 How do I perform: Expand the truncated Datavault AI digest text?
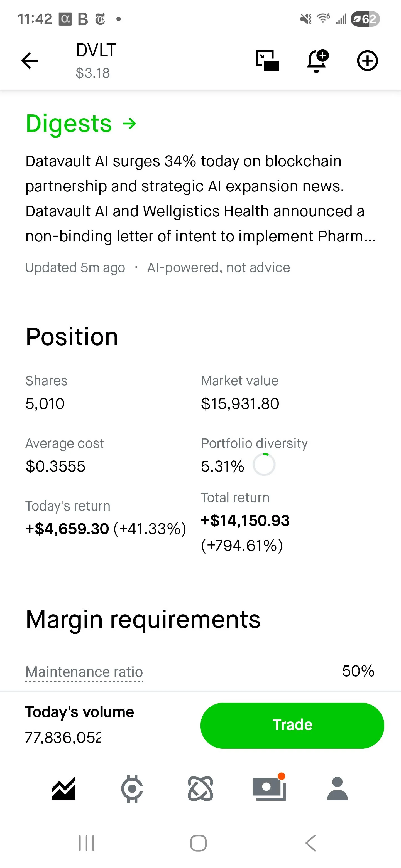(x=200, y=198)
